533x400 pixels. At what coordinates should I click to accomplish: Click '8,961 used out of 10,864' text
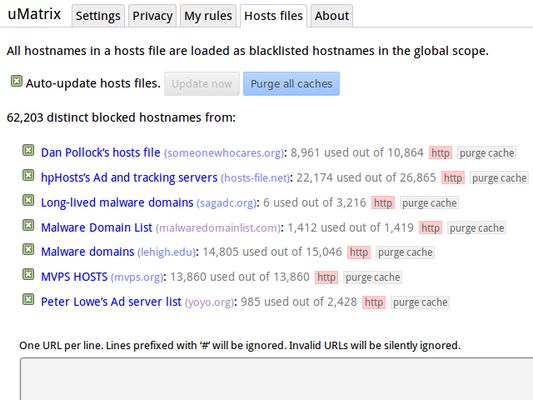coord(357,153)
